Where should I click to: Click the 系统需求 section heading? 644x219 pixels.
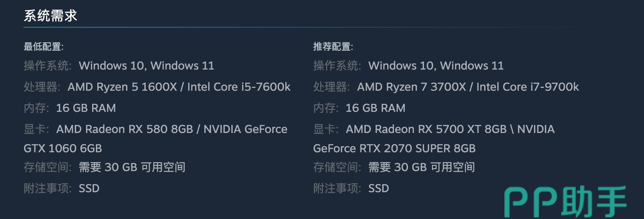coord(50,16)
